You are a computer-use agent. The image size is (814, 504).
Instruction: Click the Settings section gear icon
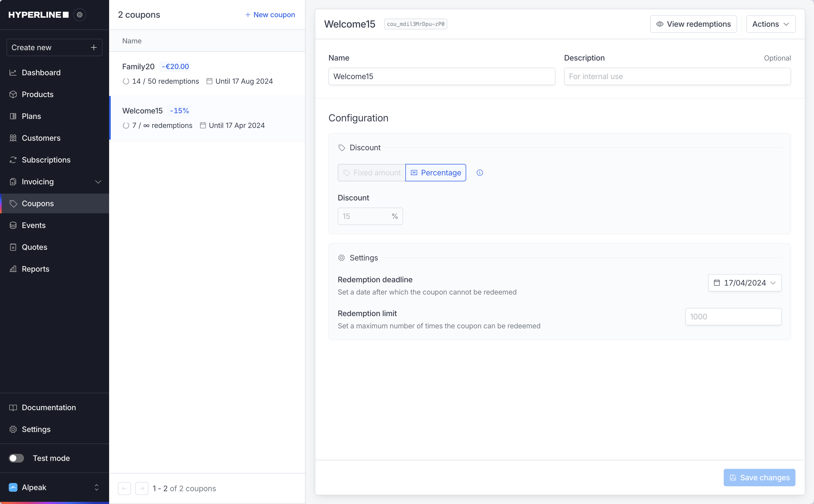pos(341,258)
